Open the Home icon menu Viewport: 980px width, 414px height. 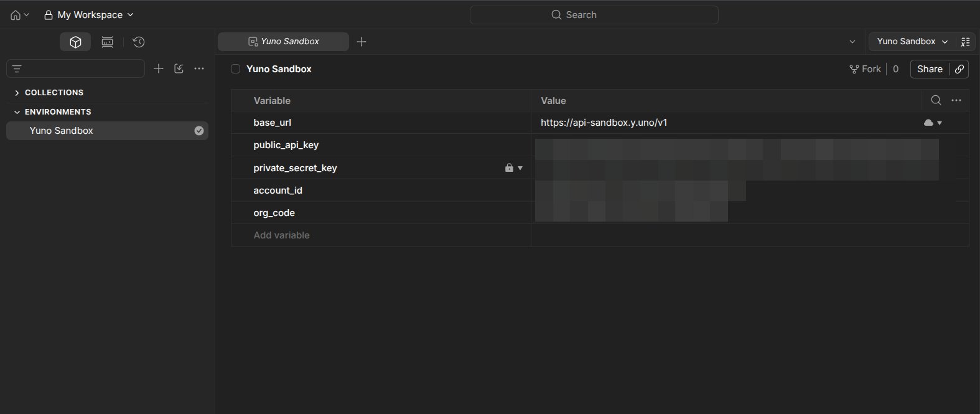point(20,15)
